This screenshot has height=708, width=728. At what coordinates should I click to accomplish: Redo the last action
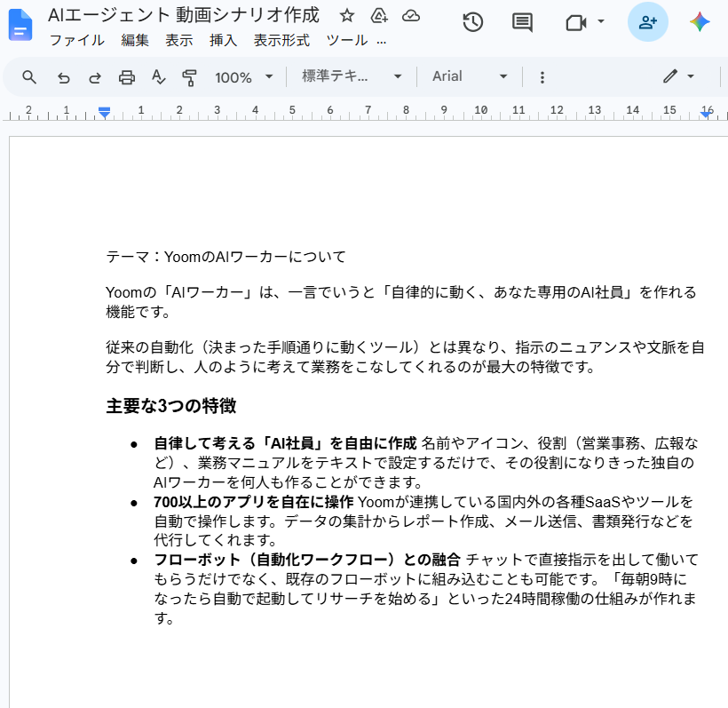pyautogui.click(x=95, y=76)
